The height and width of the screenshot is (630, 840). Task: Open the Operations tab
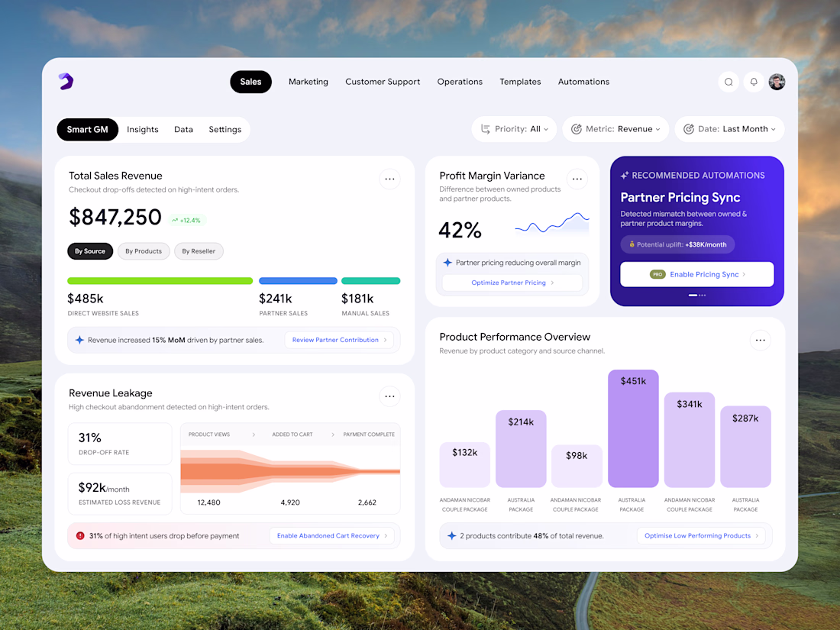tap(460, 82)
